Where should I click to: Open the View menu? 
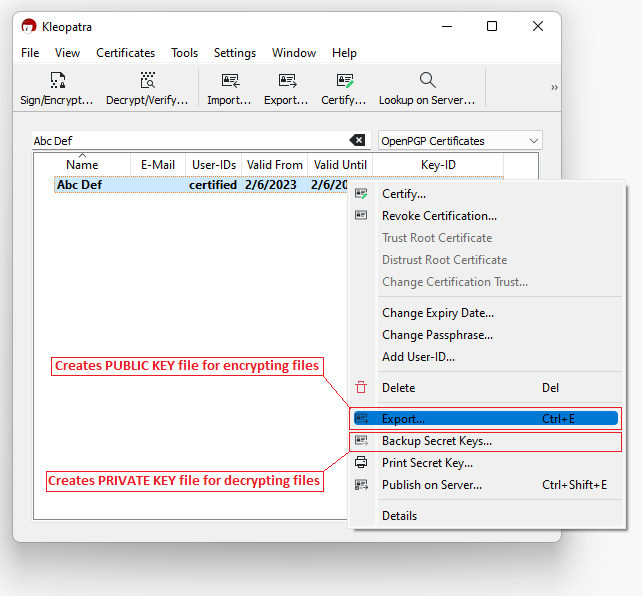pyautogui.click(x=67, y=53)
